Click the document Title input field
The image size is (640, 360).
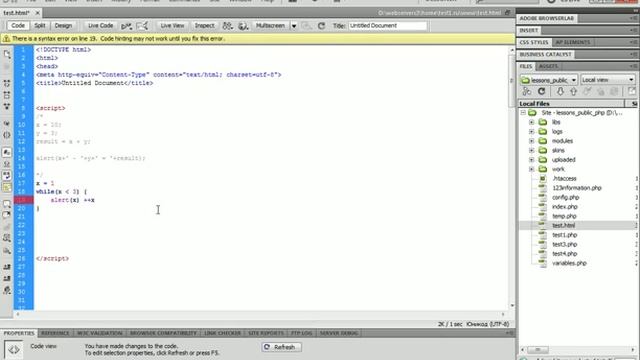coord(387,26)
